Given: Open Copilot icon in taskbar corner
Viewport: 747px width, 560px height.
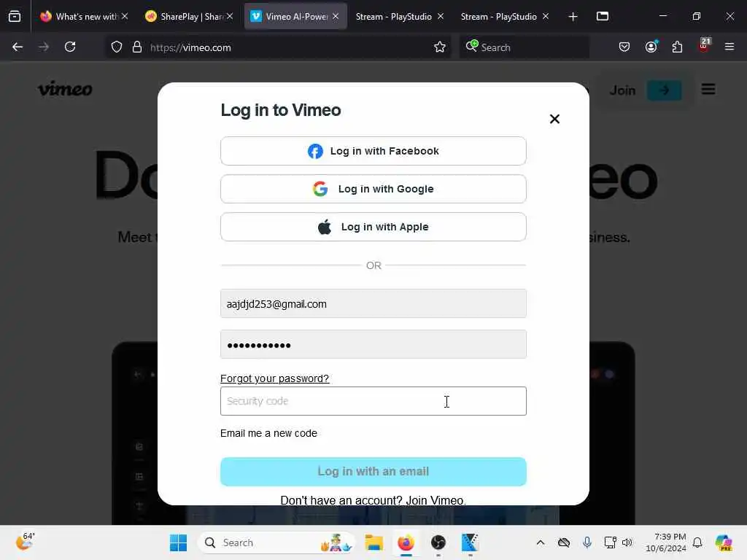Looking at the screenshot, I should pyautogui.click(x=724, y=542).
